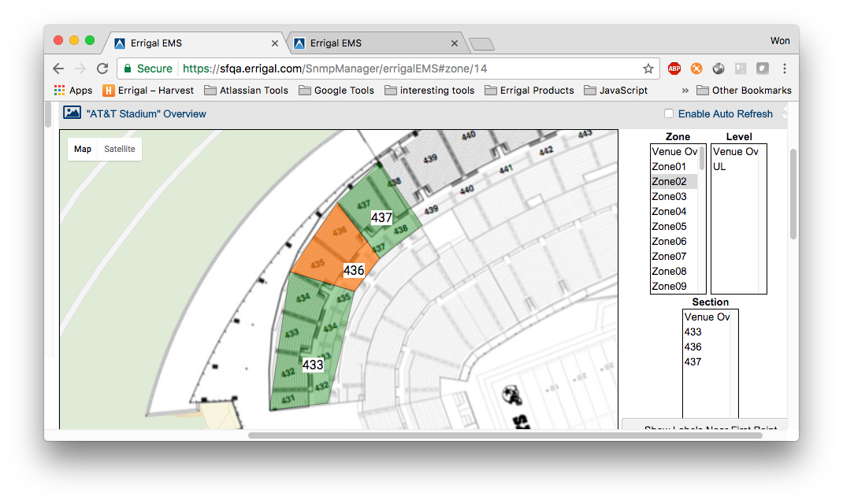This screenshot has height=504, width=843.
Task: Bookmark this page with the star icon
Action: point(648,69)
